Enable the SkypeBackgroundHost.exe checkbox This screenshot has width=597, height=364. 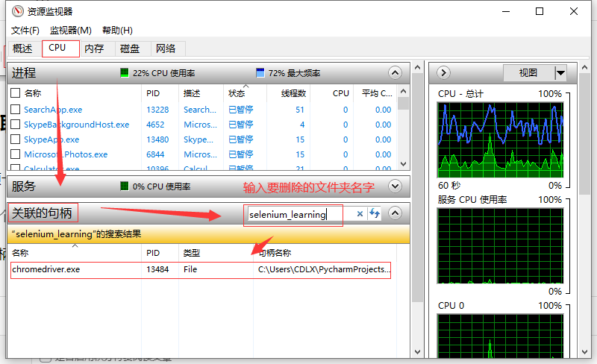click(x=15, y=125)
